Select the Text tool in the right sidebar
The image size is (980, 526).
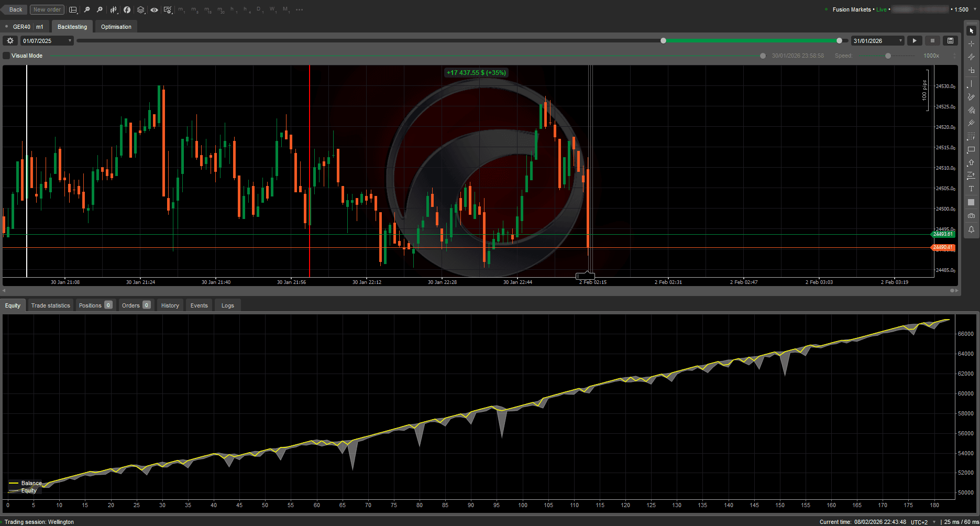click(x=972, y=189)
